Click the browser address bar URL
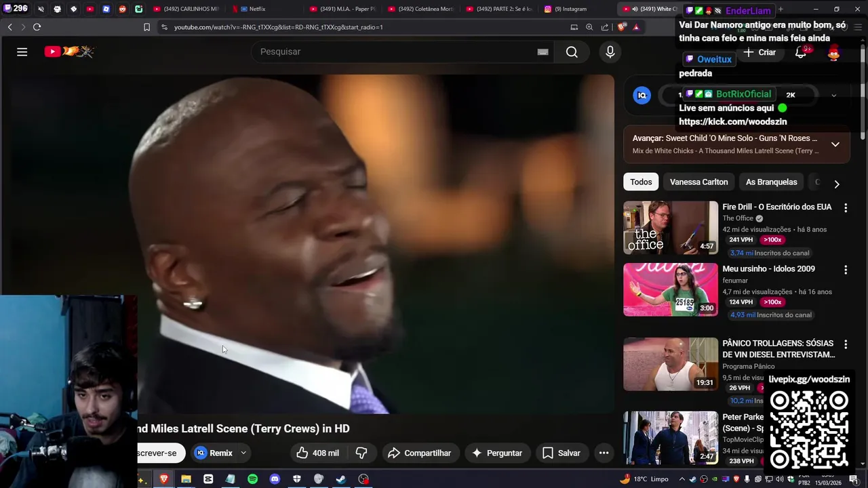 tap(278, 27)
